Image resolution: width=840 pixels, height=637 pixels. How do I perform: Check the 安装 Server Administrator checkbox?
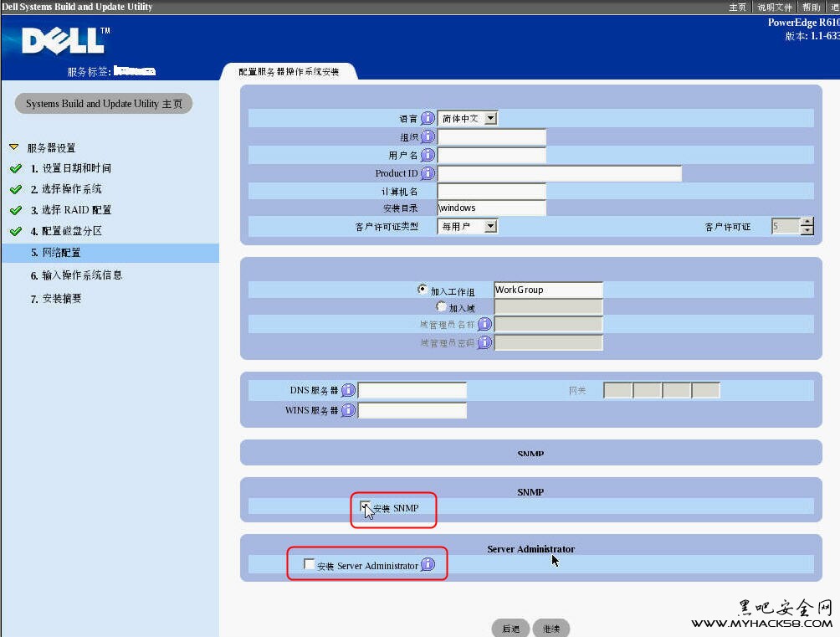click(310, 565)
